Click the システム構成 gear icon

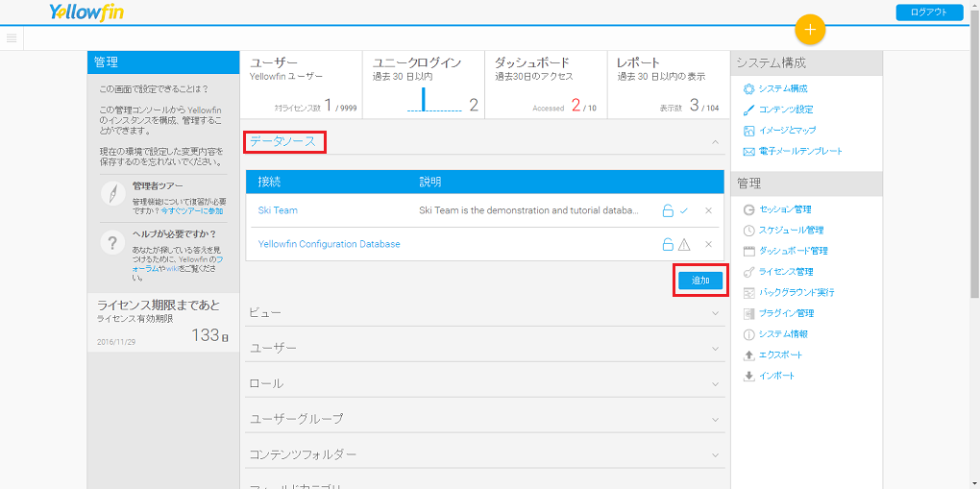point(748,88)
